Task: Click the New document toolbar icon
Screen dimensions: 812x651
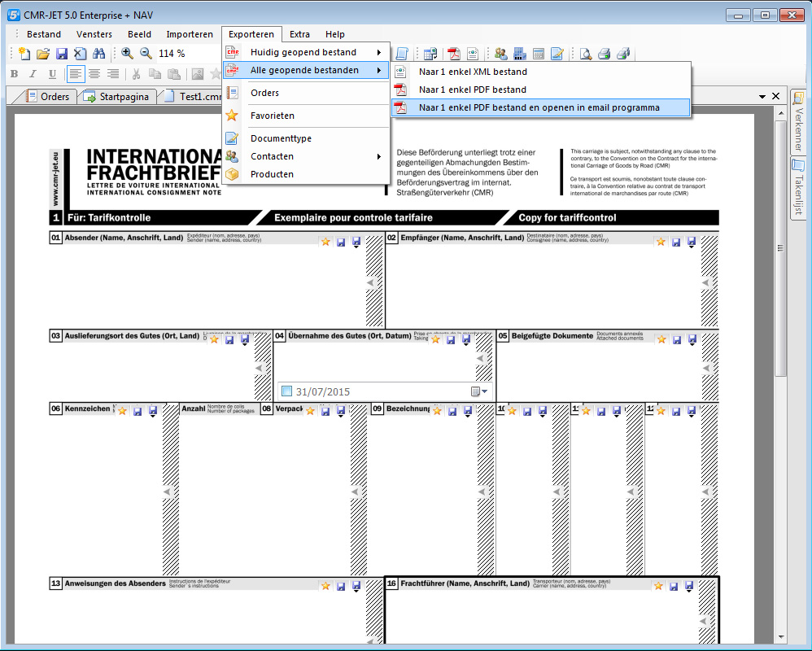Action: click(x=24, y=54)
